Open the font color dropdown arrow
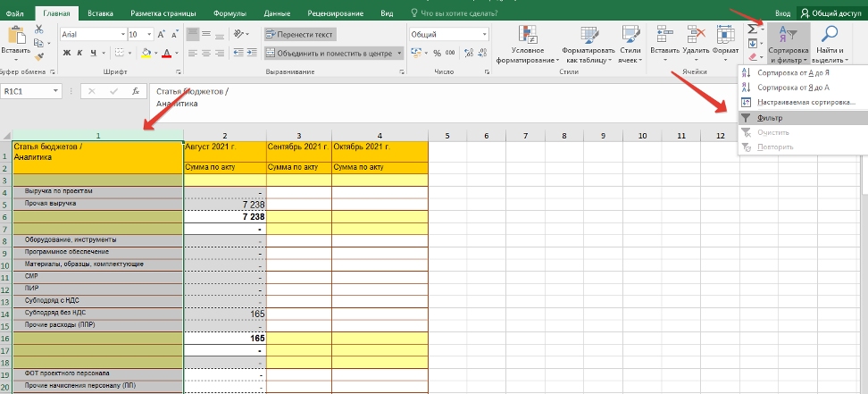Viewport: 868px width, 394px height. [177, 54]
